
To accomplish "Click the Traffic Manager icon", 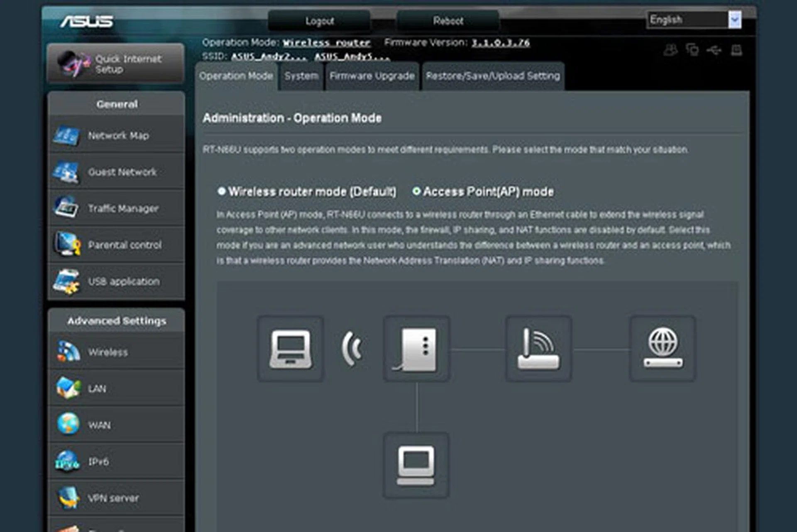I will [x=66, y=207].
